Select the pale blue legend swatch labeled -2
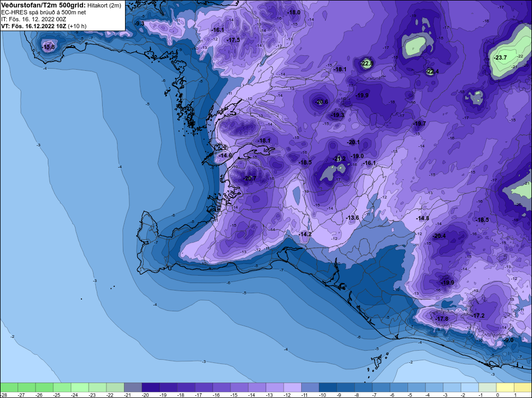This screenshot has width=532, height=398. point(470,387)
